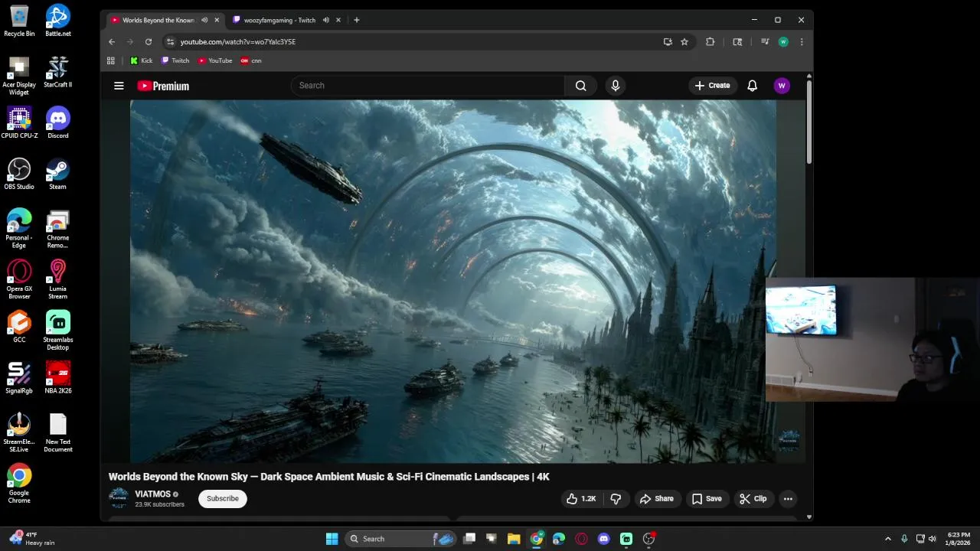The height and width of the screenshot is (551, 980).
Task: Toggle microphone icon in system tray
Action: [x=904, y=539]
